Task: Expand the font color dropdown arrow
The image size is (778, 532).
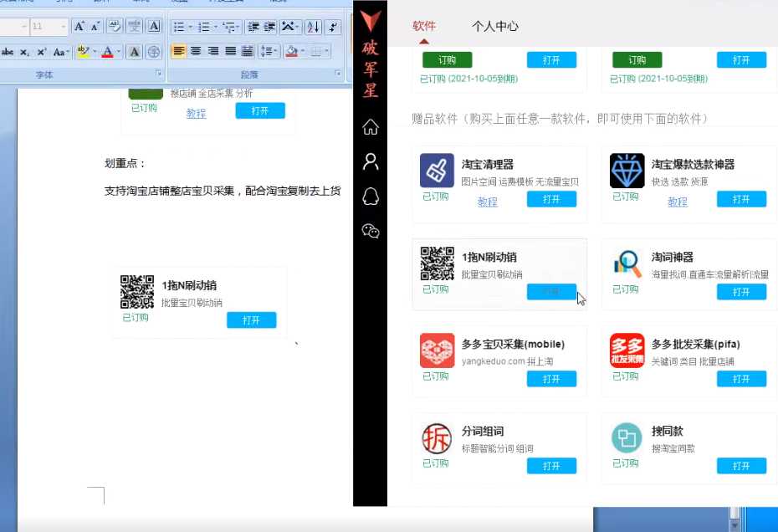Action: pos(119,52)
